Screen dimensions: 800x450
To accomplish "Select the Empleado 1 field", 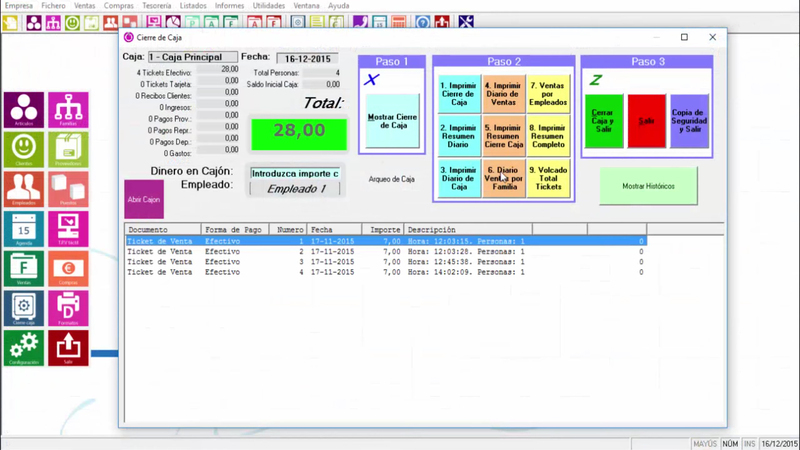I will click(x=295, y=189).
